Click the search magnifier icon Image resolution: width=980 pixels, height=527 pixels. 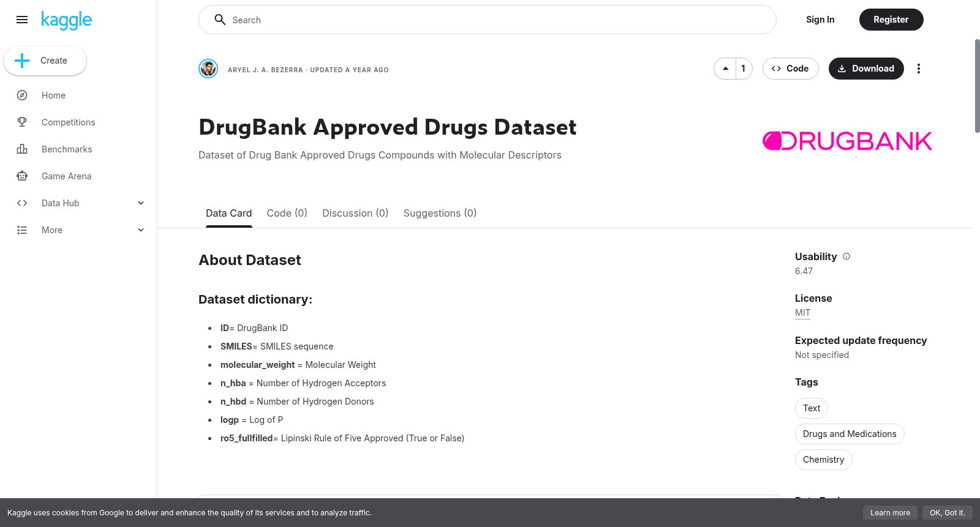(220, 20)
